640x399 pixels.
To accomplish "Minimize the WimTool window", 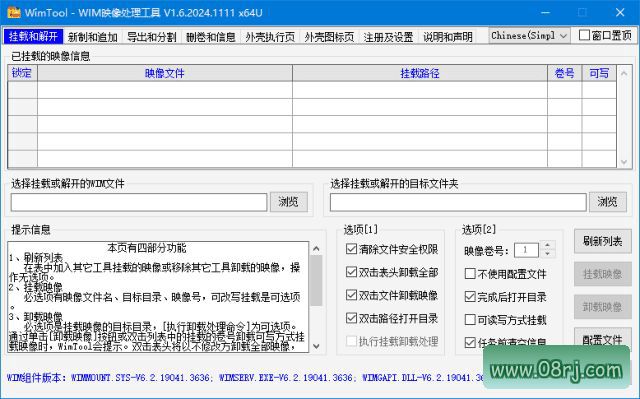I will pos(545,13).
